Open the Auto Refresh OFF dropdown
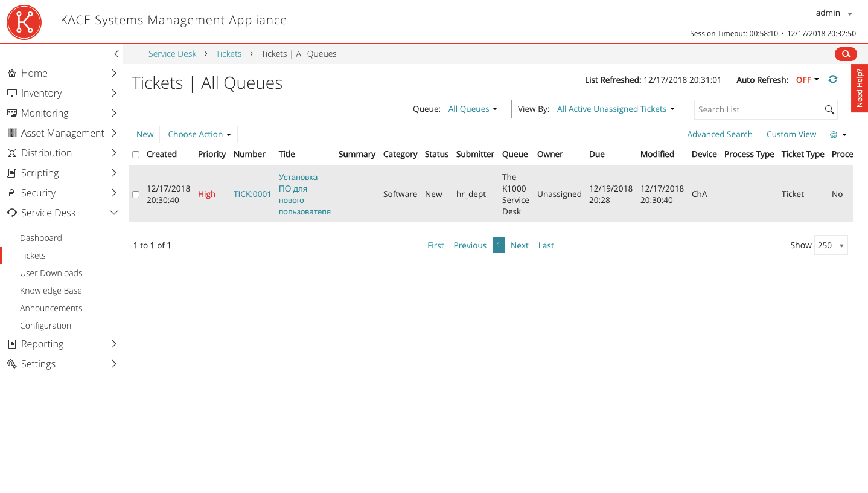This screenshot has height=493, width=868. point(808,80)
